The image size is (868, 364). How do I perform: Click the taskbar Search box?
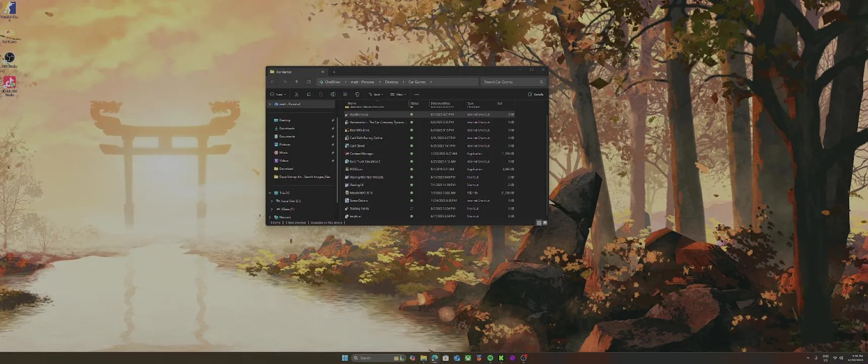(378, 358)
